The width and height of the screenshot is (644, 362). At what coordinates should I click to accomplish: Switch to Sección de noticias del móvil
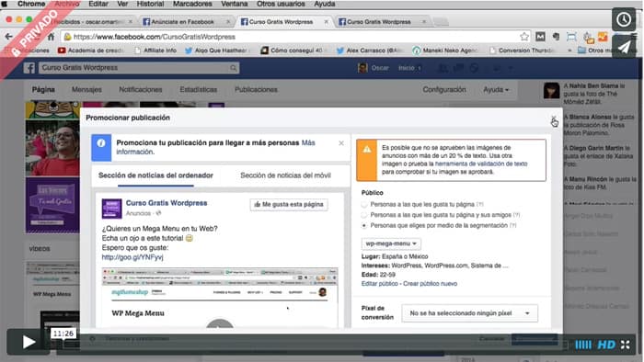[285, 175]
